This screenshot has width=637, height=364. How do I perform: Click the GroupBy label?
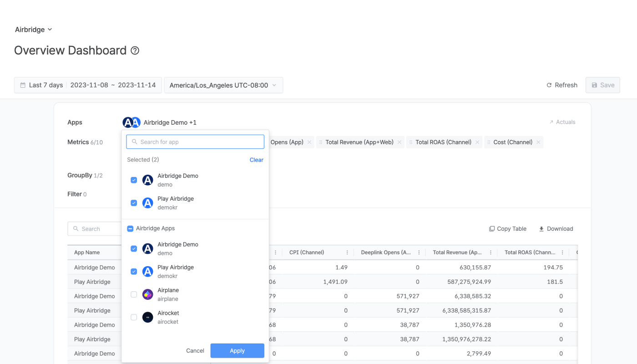pos(80,175)
